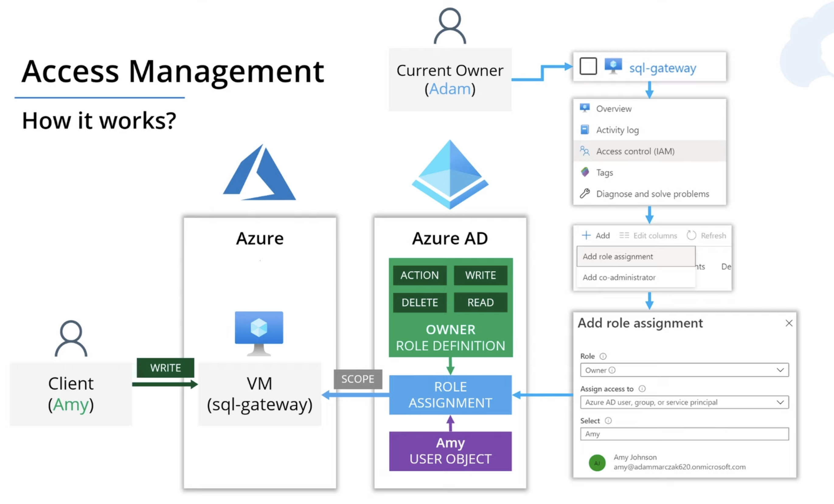This screenshot has width=834, height=504.
Task: Click the plus icon beside Add
Action: 586,235
